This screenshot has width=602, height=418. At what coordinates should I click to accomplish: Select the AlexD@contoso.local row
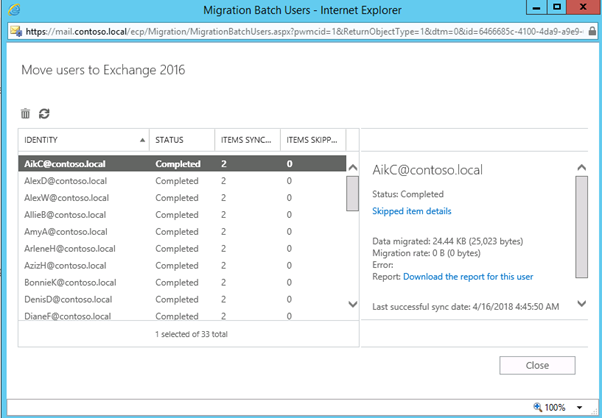(x=182, y=181)
